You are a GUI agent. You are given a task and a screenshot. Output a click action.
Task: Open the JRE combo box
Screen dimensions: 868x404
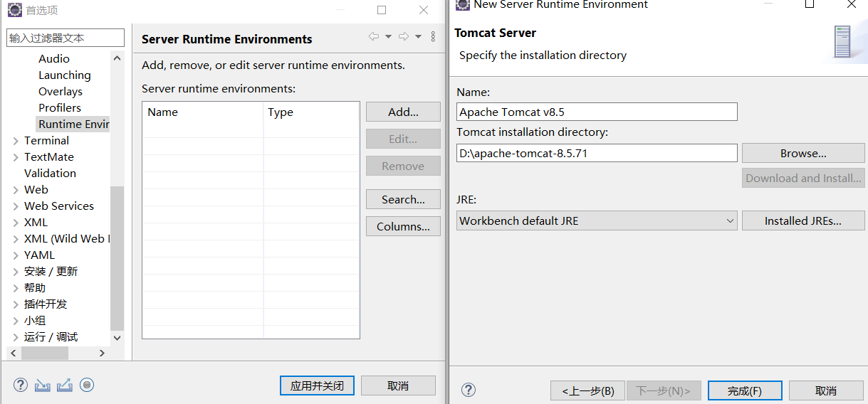tap(597, 220)
